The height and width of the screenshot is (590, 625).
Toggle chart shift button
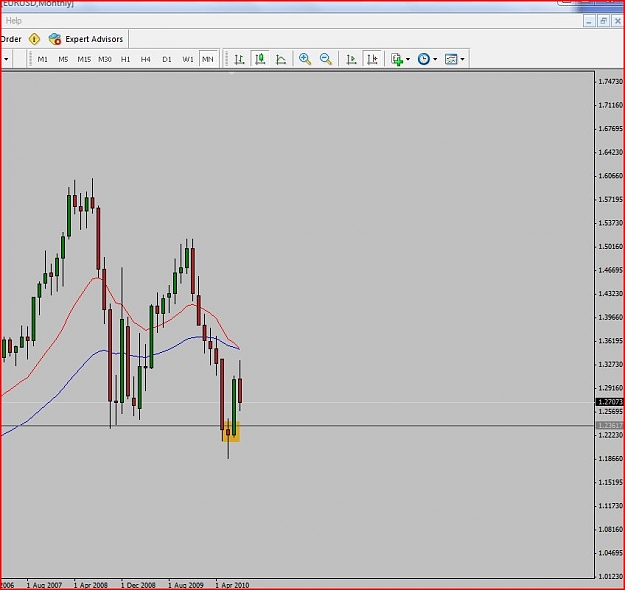[x=372, y=59]
